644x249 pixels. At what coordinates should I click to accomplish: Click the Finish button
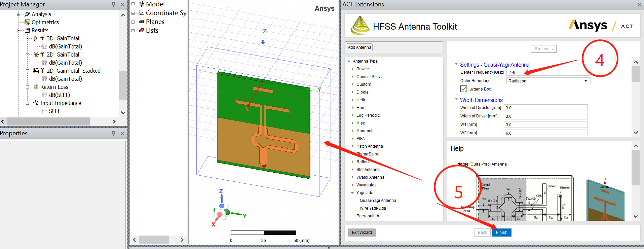coord(501,233)
